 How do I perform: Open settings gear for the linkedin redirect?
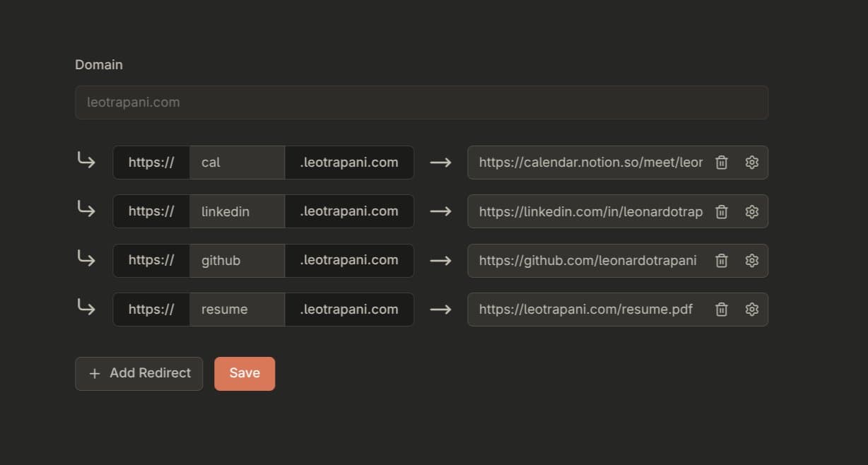(x=751, y=211)
